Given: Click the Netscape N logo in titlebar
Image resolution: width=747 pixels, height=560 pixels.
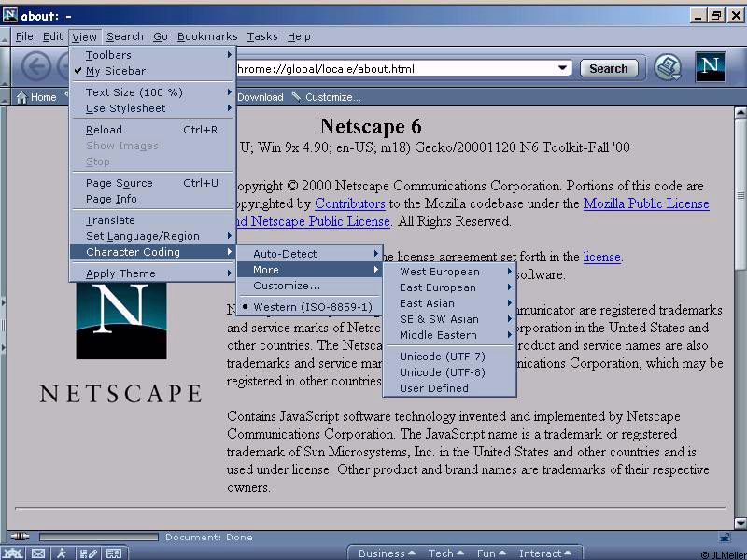Looking at the screenshot, I should (x=10, y=15).
